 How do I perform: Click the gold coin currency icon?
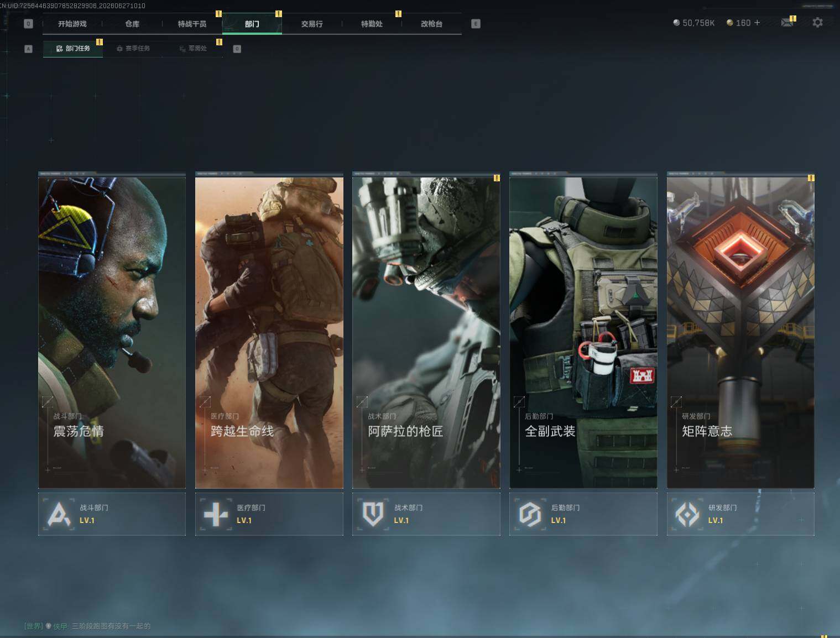click(x=729, y=23)
